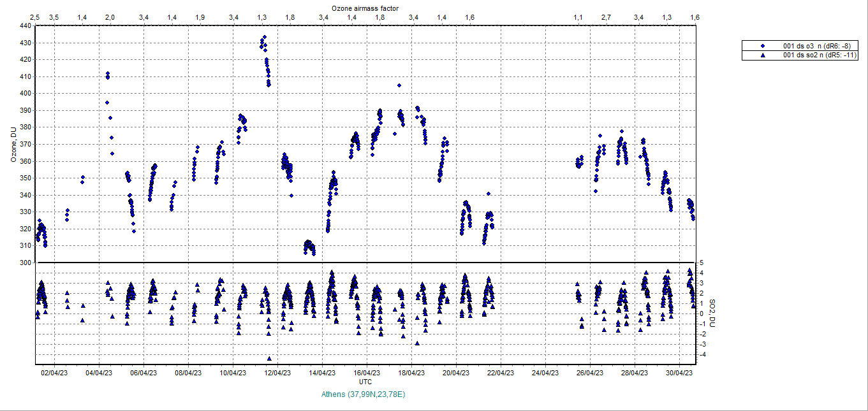Select the '001 ds o3 n' legend entry

point(816,46)
